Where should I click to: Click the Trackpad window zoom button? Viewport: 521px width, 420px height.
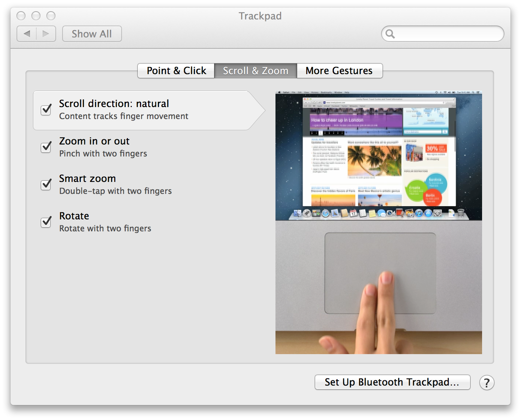[51, 16]
